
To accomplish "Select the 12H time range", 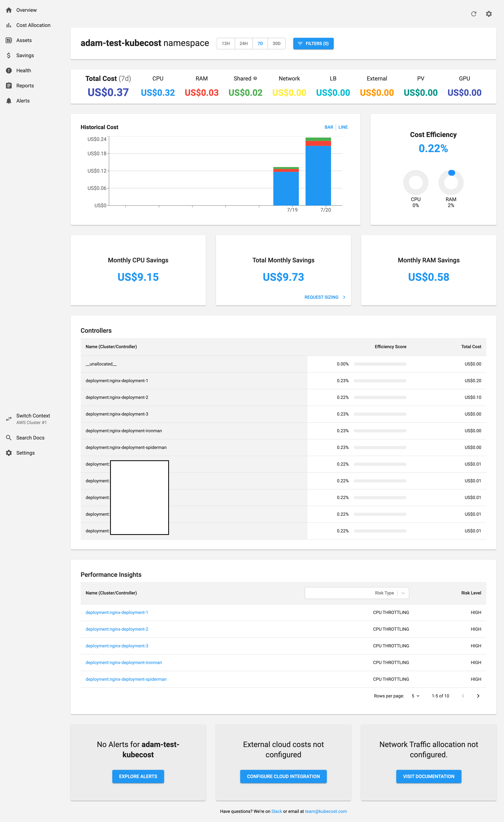I will point(226,43).
